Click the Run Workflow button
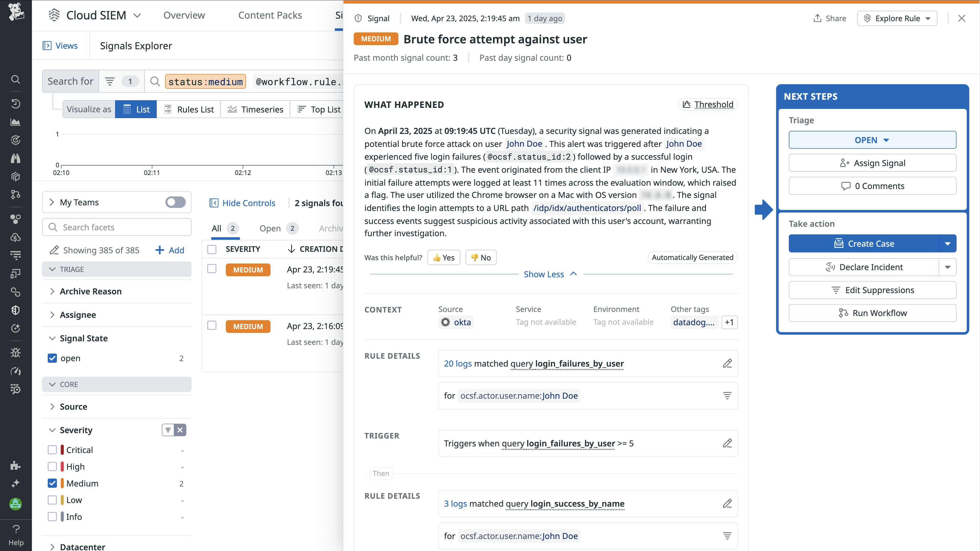 (x=872, y=313)
